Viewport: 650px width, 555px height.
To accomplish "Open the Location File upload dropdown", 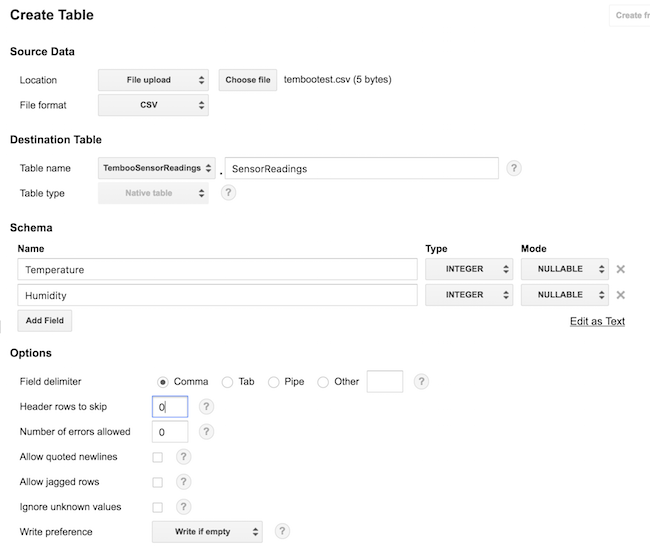I will pos(153,80).
